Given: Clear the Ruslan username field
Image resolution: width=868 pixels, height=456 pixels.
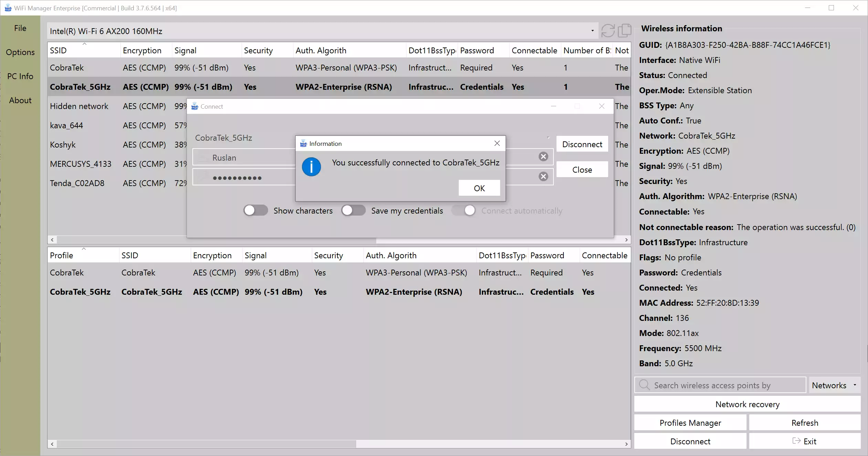Looking at the screenshot, I should [543, 157].
